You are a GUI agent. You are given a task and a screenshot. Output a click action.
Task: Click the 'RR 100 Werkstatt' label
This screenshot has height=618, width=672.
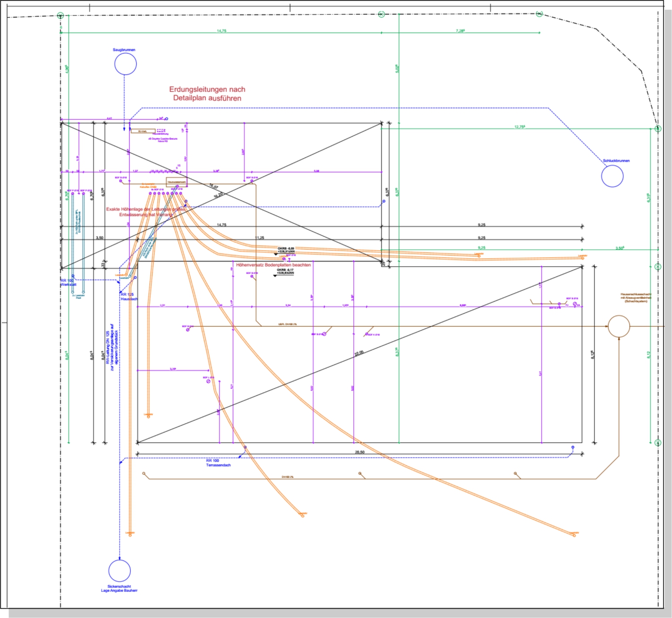pos(68,282)
